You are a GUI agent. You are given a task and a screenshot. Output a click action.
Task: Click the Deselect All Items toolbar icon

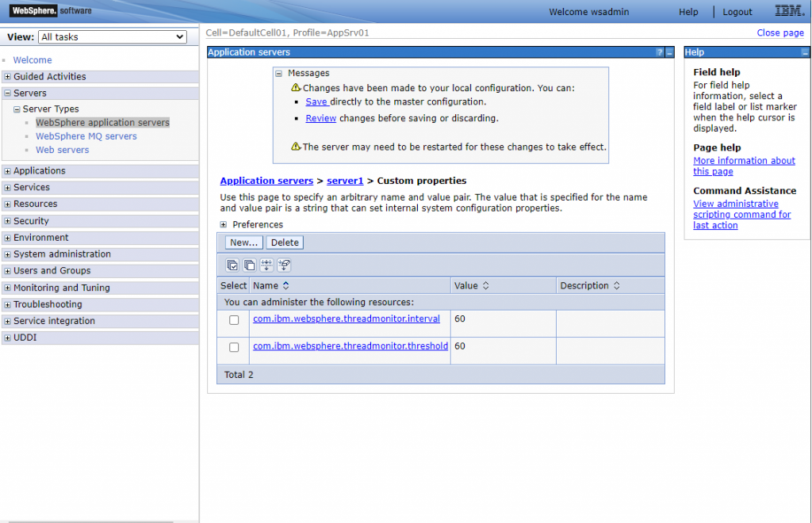pyautogui.click(x=249, y=265)
